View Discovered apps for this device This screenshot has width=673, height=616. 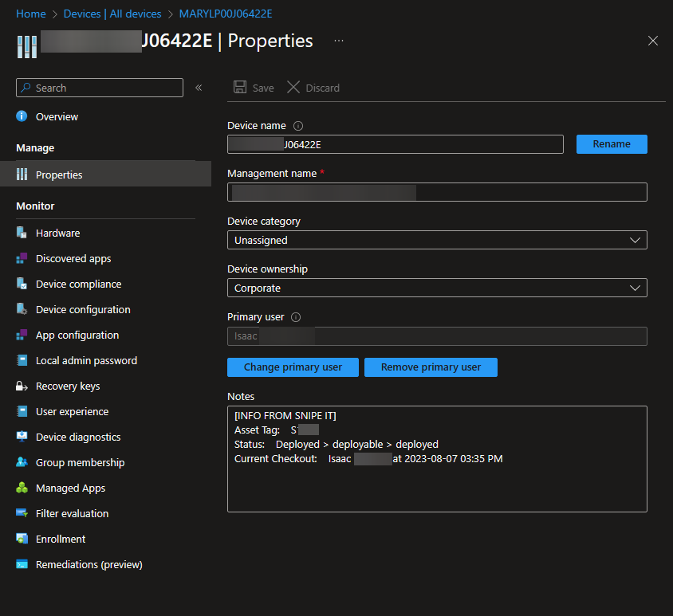[74, 258]
